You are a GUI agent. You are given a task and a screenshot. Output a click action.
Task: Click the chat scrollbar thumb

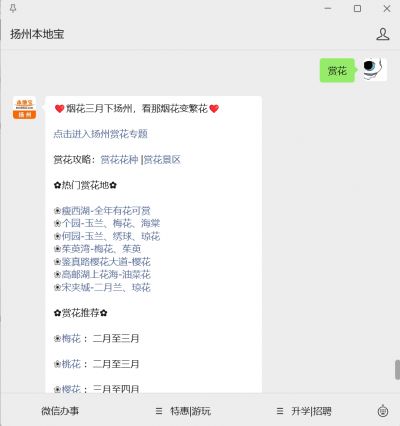(x=397, y=370)
